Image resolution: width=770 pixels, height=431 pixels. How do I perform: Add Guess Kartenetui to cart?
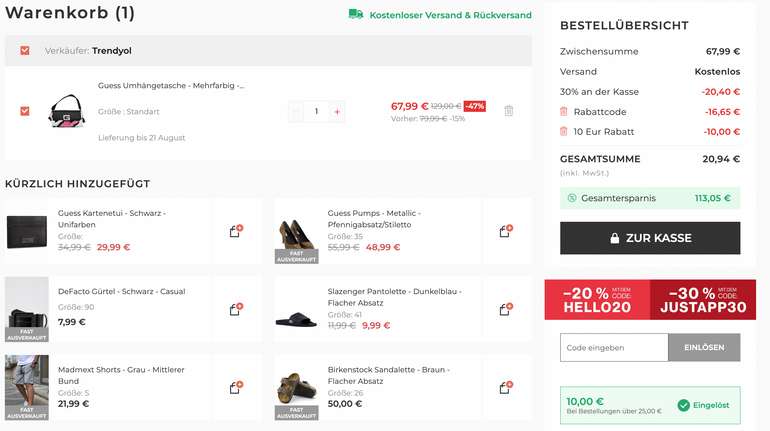[236, 230]
